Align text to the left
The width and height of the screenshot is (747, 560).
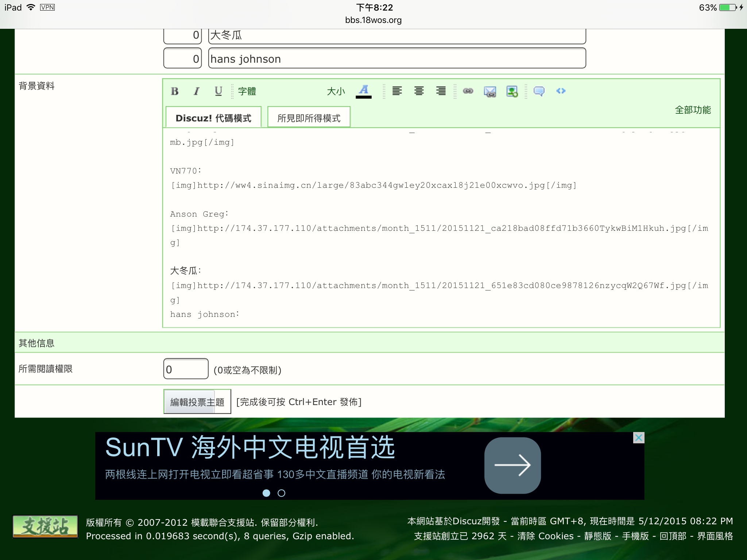coord(397,91)
